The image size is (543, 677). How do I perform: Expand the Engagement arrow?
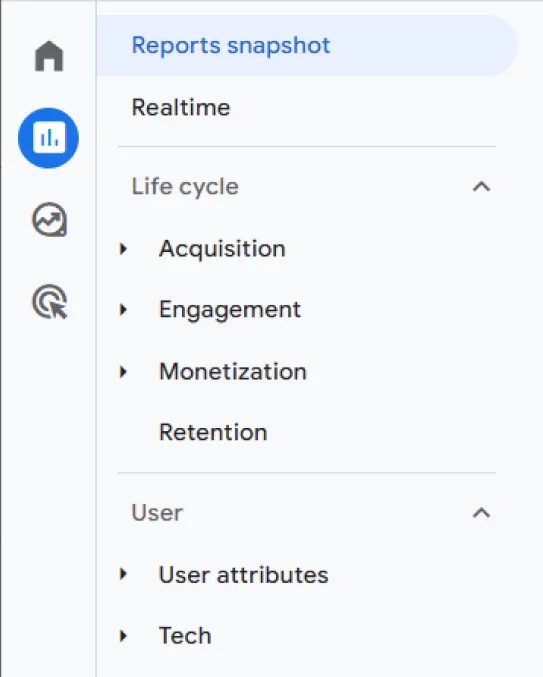coord(123,310)
